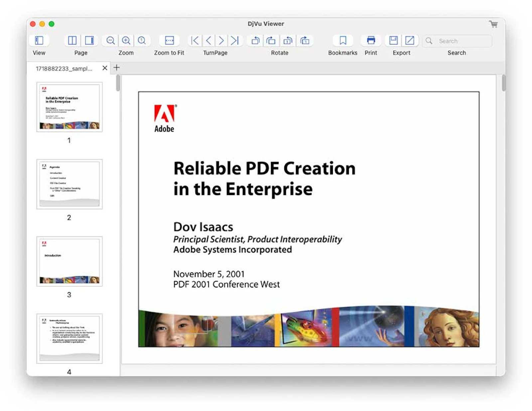Click the Bookmarks label
532x411 pixels.
(x=343, y=53)
